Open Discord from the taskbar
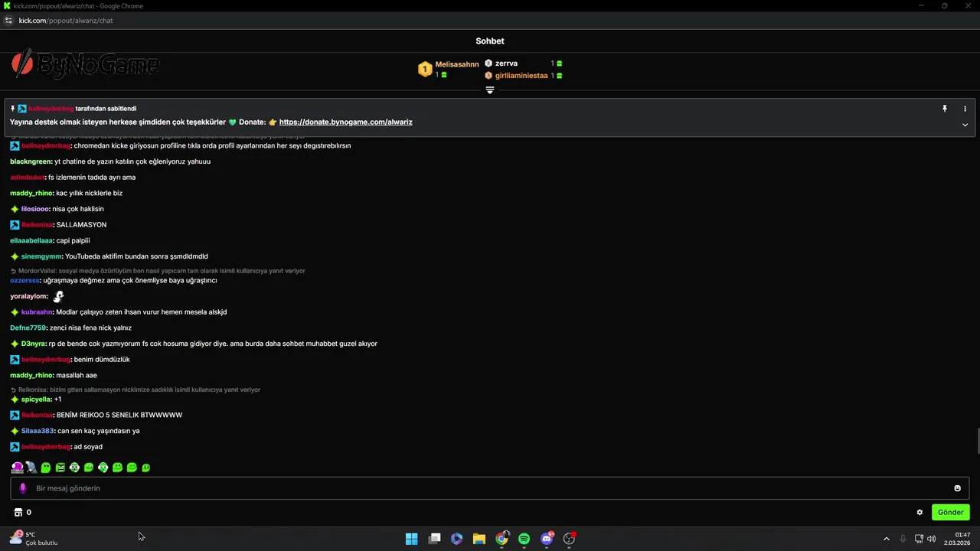The width and height of the screenshot is (980, 551). 547,539
